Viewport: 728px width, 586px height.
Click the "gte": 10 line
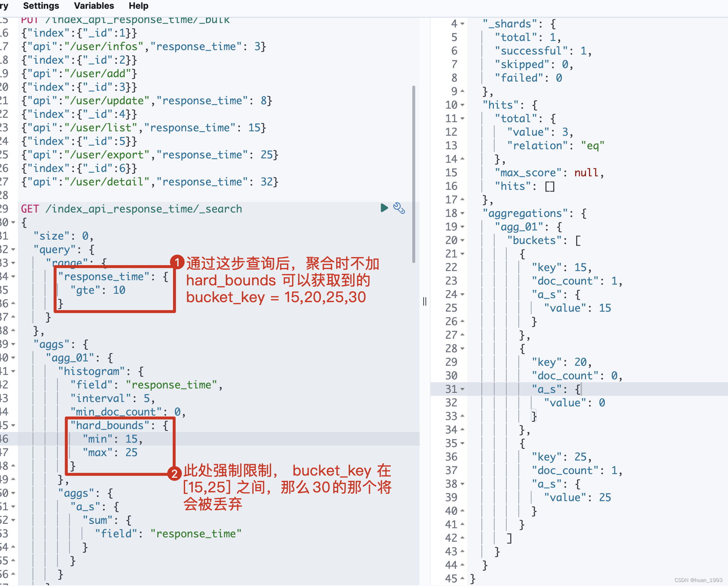tap(98, 290)
